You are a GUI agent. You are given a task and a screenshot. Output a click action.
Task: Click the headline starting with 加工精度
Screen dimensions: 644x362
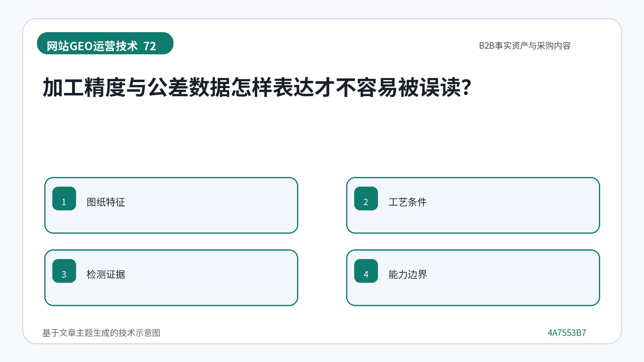pos(257,87)
